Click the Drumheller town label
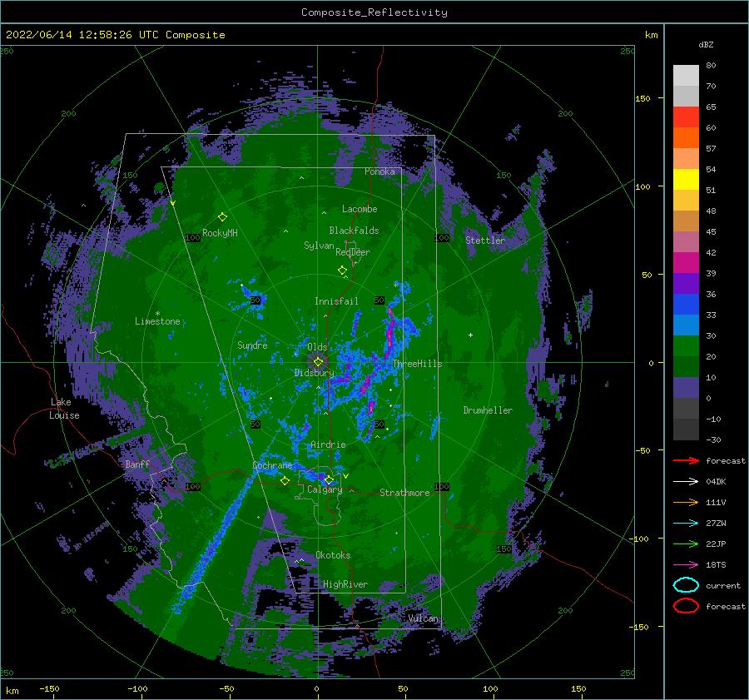 pos(488,410)
